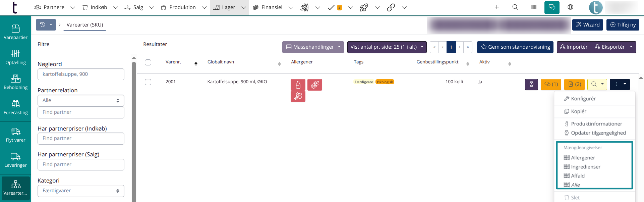Click the Flyt varer truck icon
Image resolution: width=644 pixels, height=202 pixels.
[x=15, y=132]
